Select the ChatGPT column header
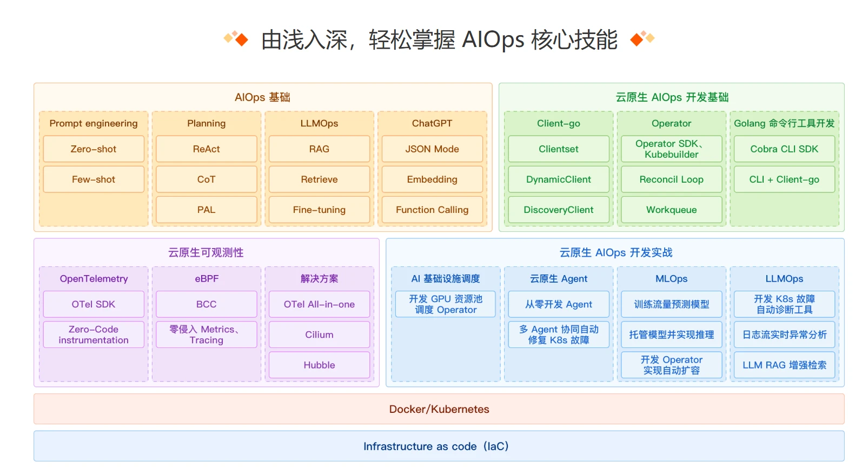The height and width of the screenshot is (475, 868). coord(432,123)
